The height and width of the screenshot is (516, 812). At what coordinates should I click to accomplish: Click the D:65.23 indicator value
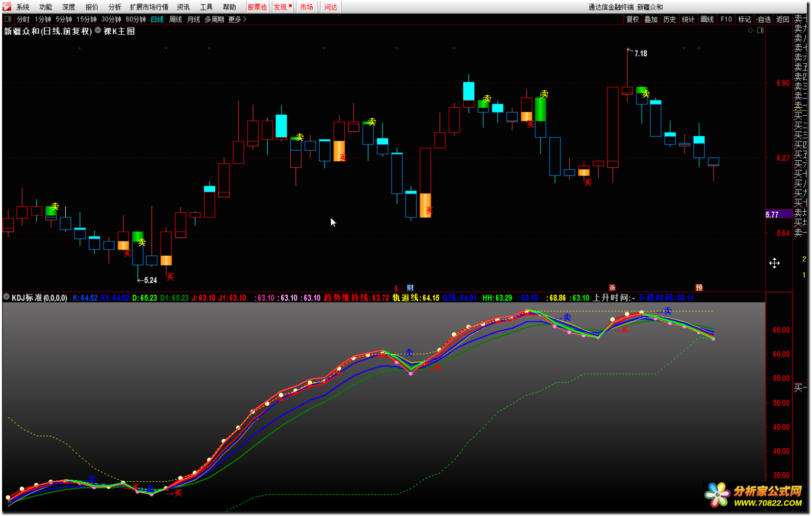(144, 298)
